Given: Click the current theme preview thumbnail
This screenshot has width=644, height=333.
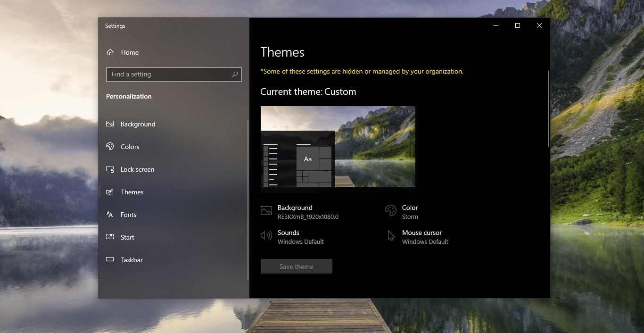Looking at the screenshot, I should pyautogui.click(x=338, y=146).
